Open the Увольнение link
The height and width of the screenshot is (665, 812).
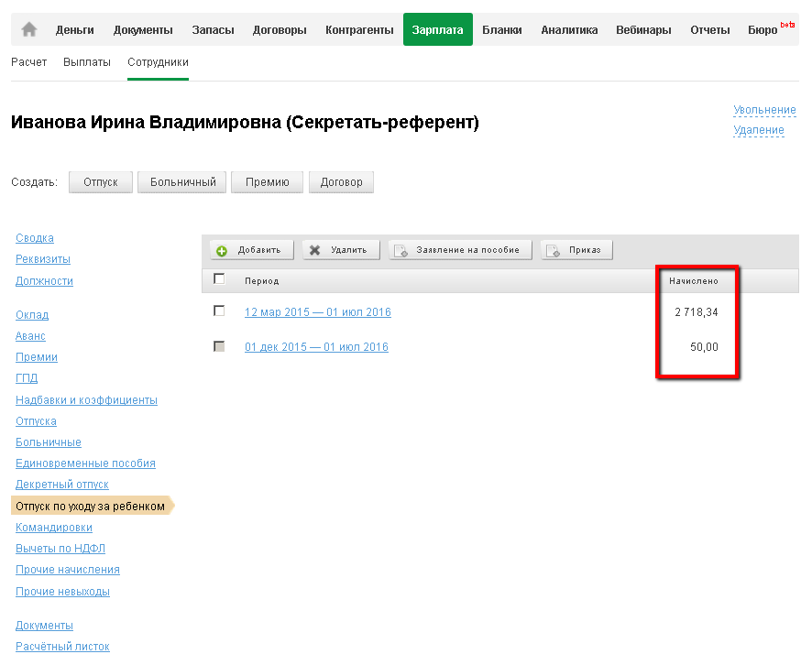tap(764, 110)
